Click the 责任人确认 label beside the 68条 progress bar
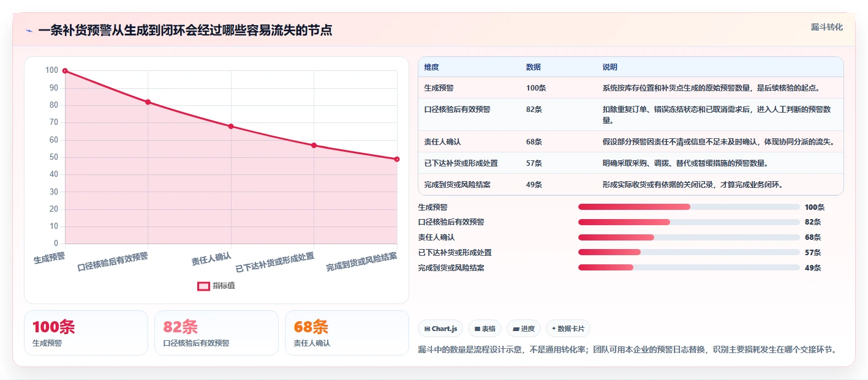This screenshot has height=380, width=868. point(436,237)
